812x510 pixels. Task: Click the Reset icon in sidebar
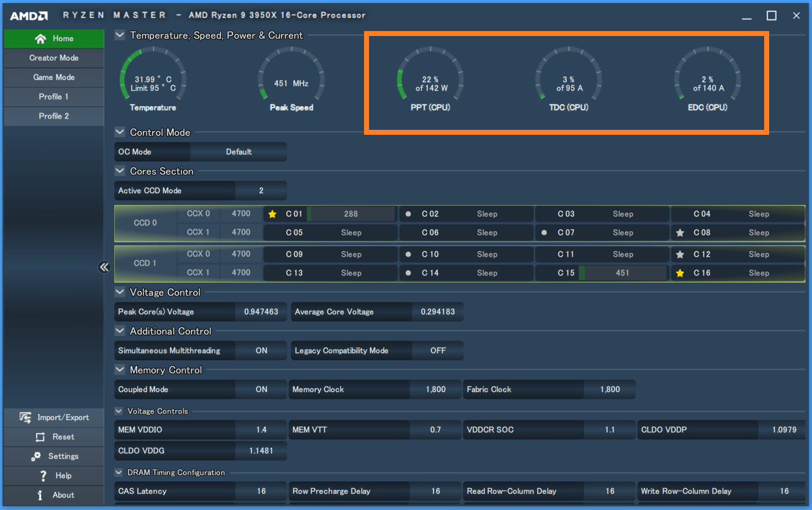pos(40,437)
